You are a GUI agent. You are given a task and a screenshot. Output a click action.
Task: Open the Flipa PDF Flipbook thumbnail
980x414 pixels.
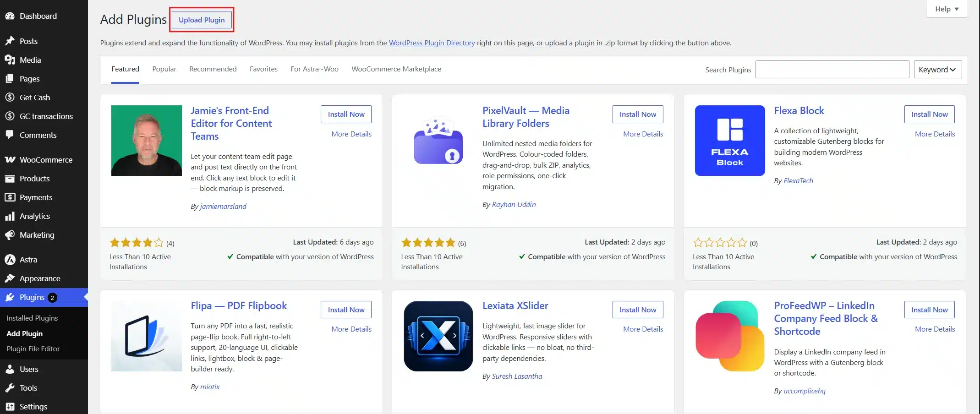[x=147, y=336]
